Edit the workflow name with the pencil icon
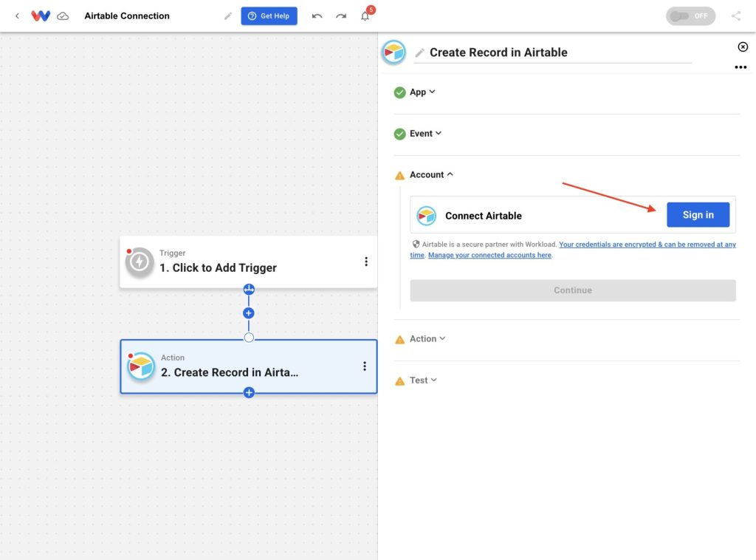756x560 pixels. coord(228,16)
